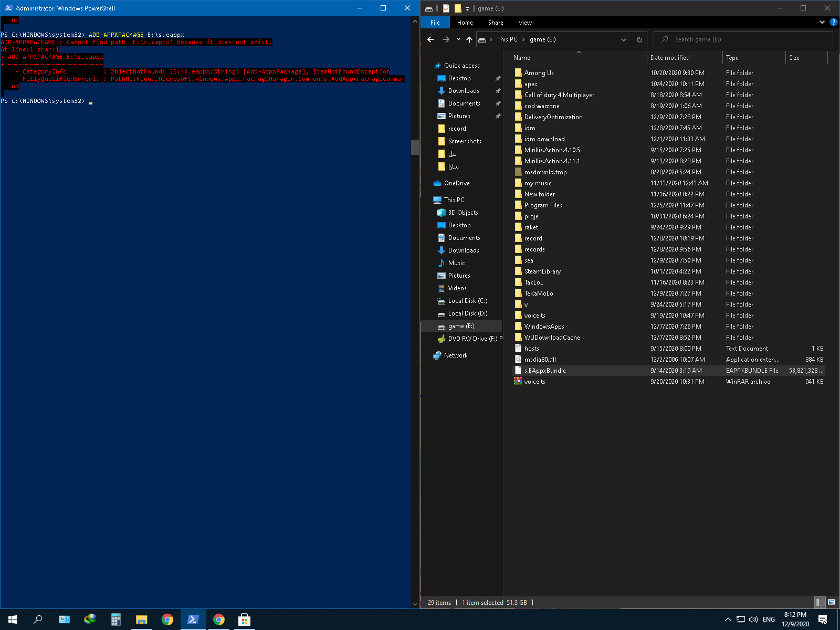Open Windows Start menu
Image resolution: width=840 pixels, height=630 pixels.
coord(13,619)
